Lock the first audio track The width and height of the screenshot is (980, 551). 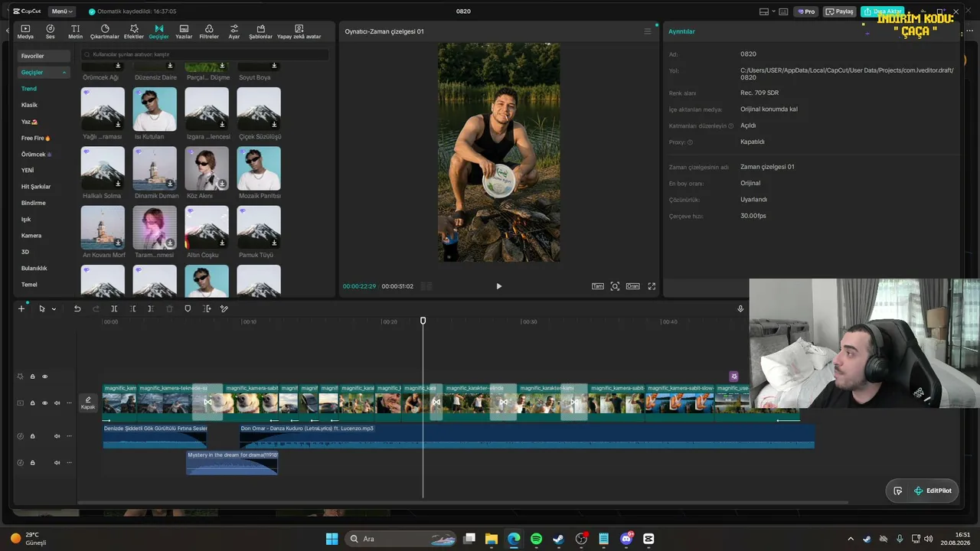coord(32,436)
